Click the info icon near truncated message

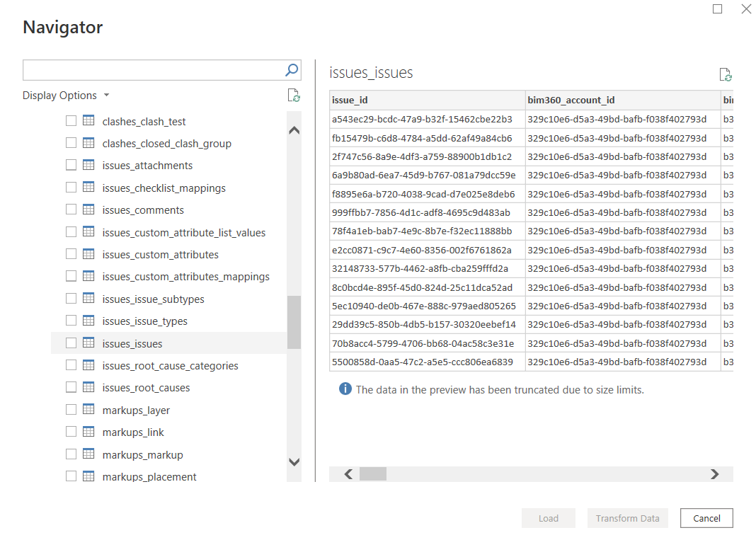pyautogui.click(x=345, y=389)
